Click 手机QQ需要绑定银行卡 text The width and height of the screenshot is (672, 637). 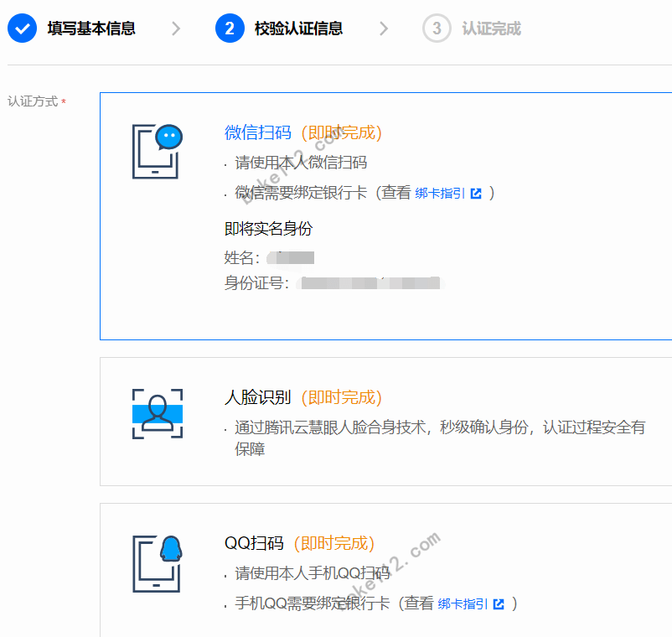[x=313, y=604]
